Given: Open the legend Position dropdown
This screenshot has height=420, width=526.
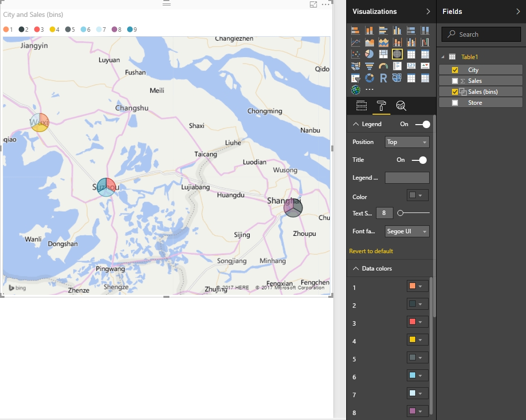Looking at the screenshot, I should [x=407, y=142].
